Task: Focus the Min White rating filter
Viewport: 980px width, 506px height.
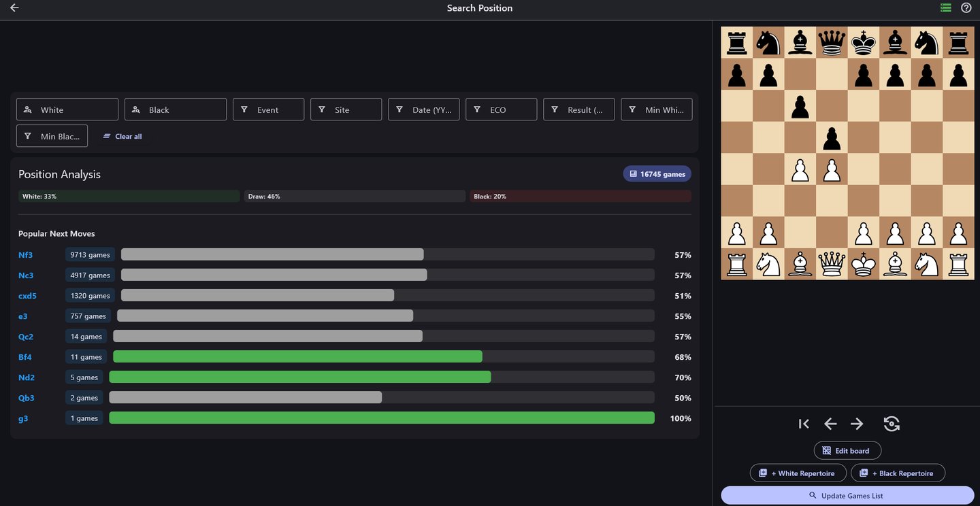Action: click(x=656, y=109)
